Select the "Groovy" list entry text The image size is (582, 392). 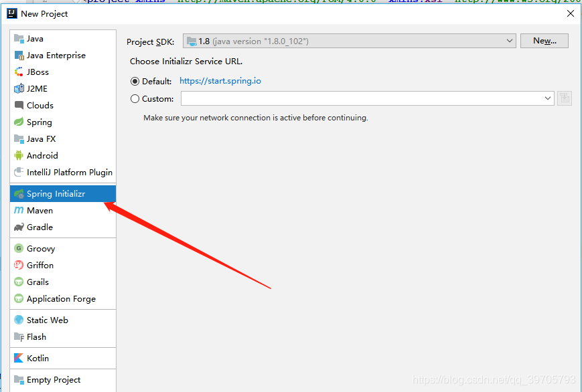coord(41,248)
